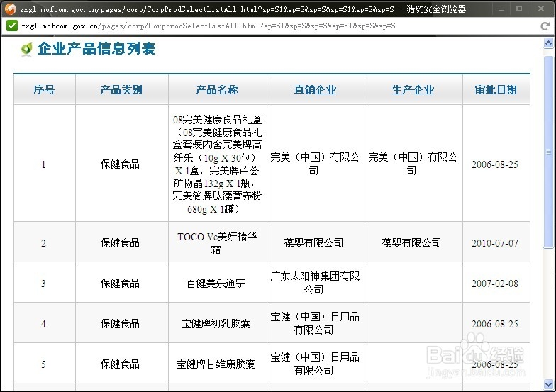This screenshot has width=556, height=392.
Task: Click the 企业产品信息列表 page heading
Action: 96,48
